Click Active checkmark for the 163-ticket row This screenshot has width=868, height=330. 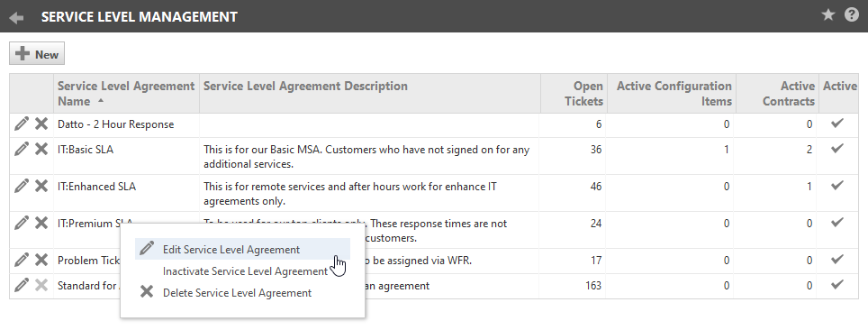837,285
